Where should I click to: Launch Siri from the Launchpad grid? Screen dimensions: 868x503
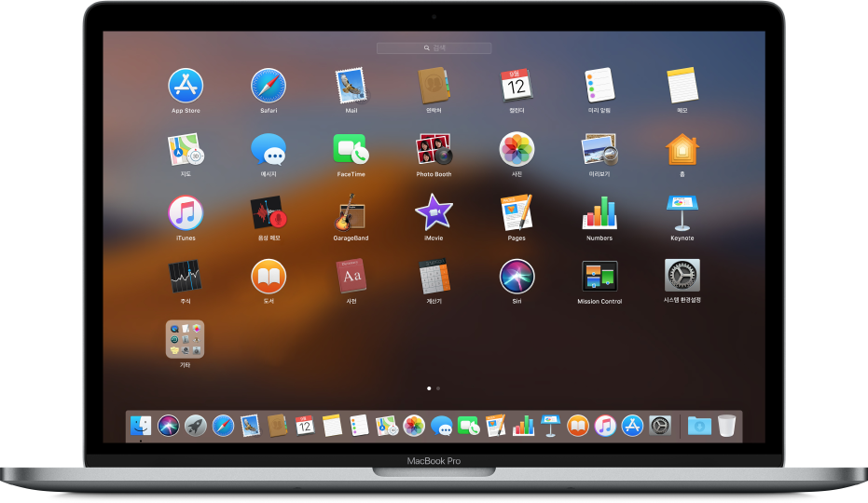517,277
